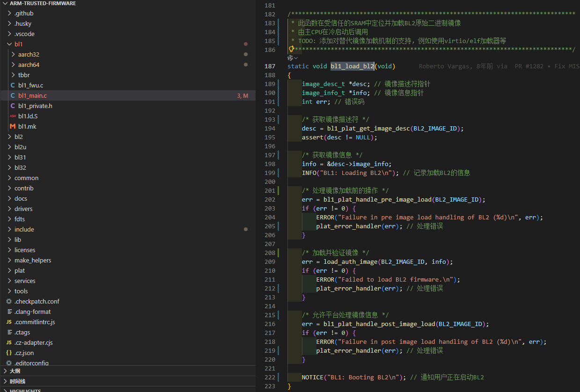Click the text file icon of .clang-format
Screen dimensions: 580x392
(9, 312)
